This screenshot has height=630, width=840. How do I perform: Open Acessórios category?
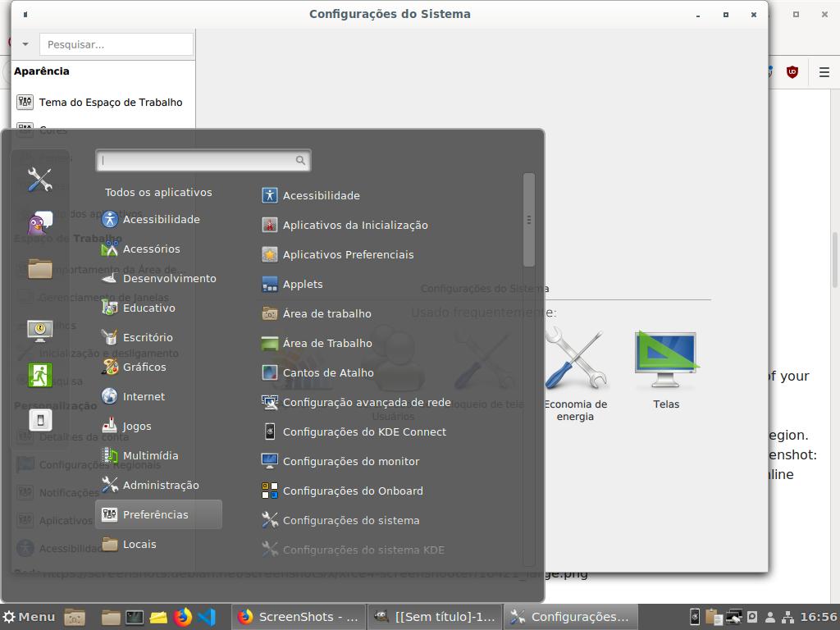click(x=158, y=249)
